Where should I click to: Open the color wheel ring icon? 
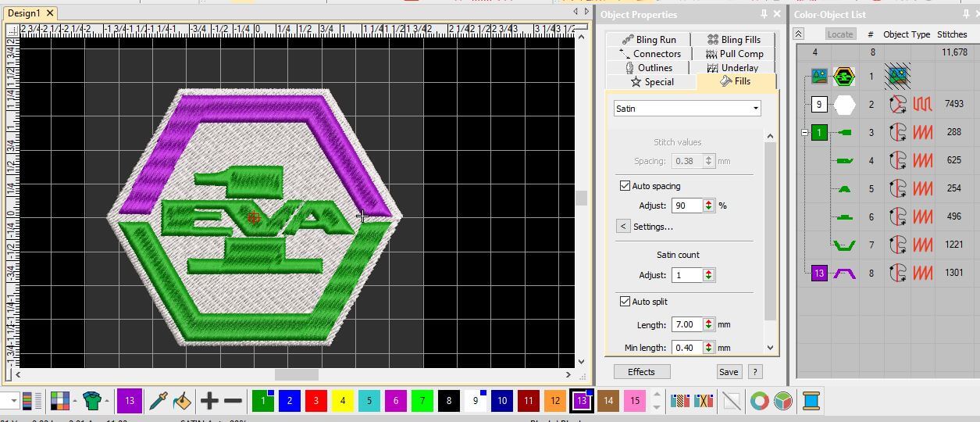tap(759, 401)
